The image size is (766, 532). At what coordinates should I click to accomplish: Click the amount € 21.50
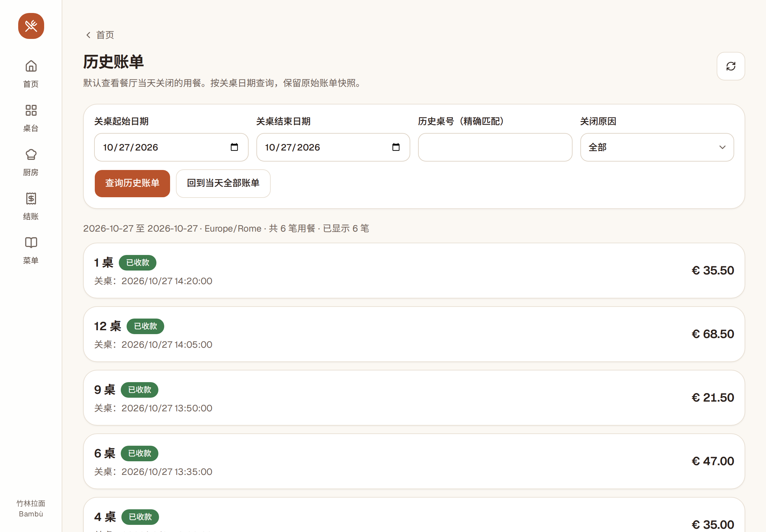[x=713, y=398]
